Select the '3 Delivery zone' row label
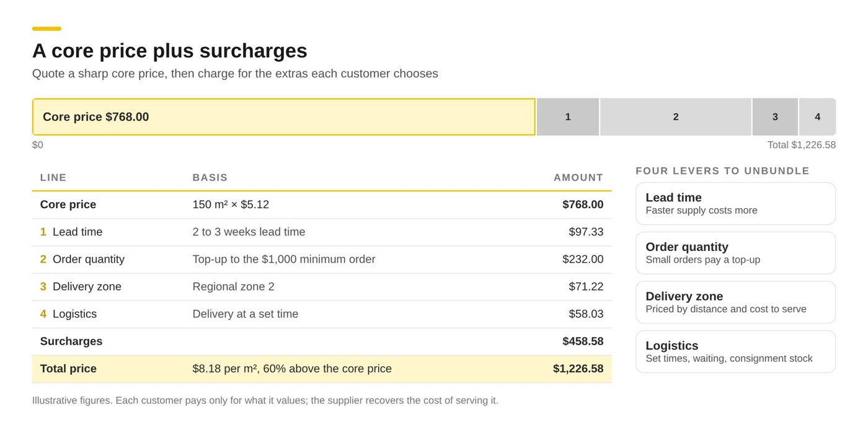This screenshot has height=433, width=868. (x=81, y=286)
